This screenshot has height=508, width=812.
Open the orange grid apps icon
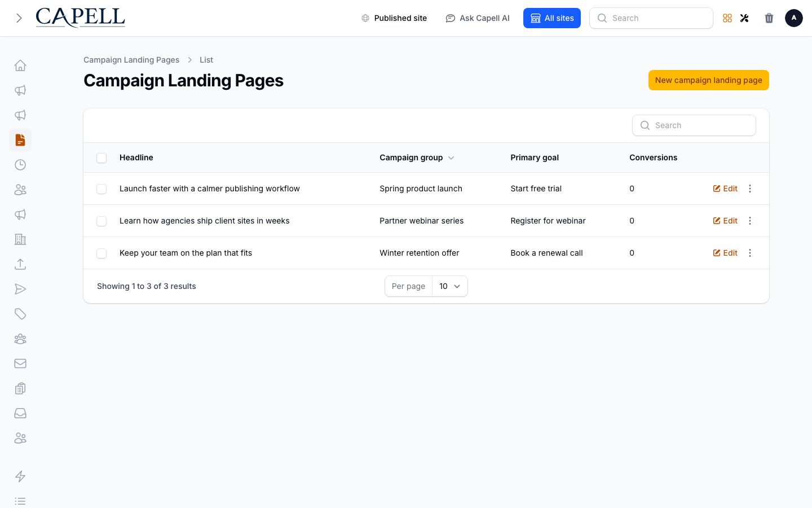coord(727,18)
